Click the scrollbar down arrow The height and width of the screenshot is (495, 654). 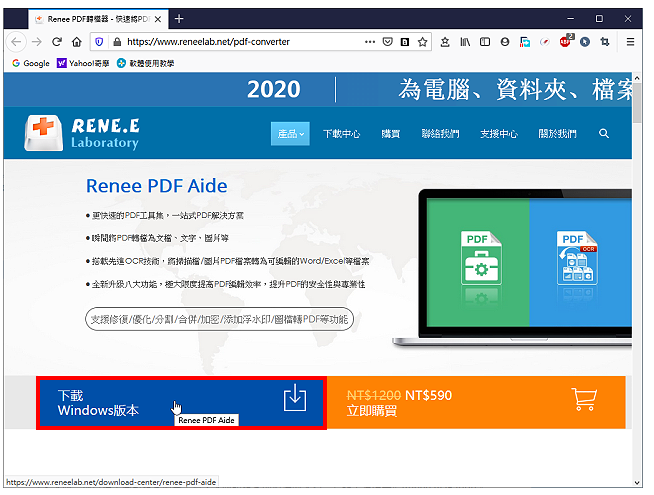coord(637,482)
